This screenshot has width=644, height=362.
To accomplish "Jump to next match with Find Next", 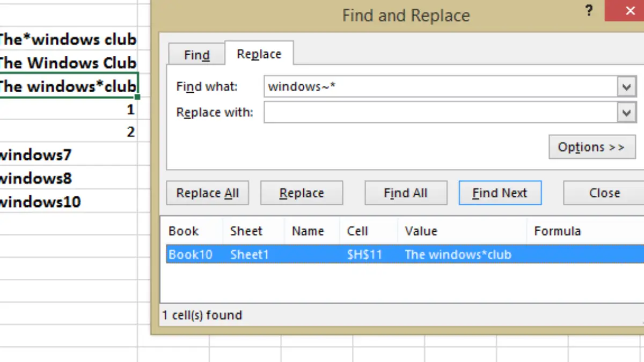I will click(x=500, y=193).
